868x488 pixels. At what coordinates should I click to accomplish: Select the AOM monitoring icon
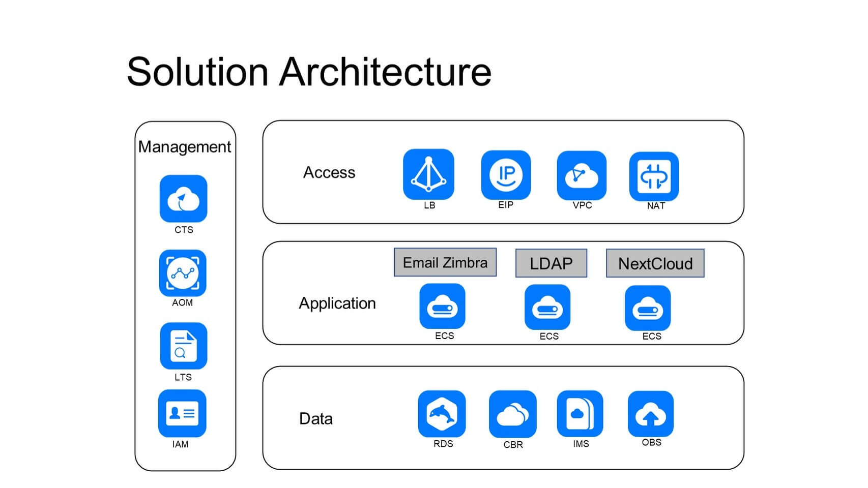[x=183, y=273]
